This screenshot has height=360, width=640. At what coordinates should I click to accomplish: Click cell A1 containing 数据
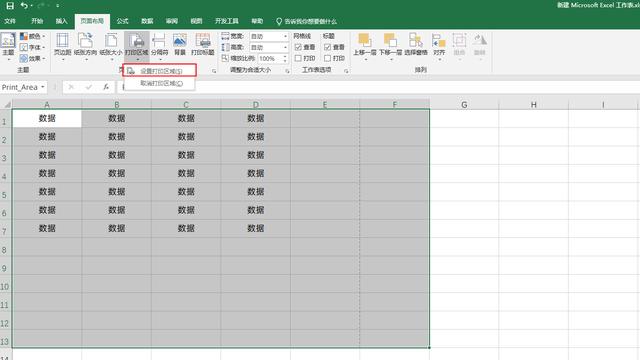pos(47,118)
